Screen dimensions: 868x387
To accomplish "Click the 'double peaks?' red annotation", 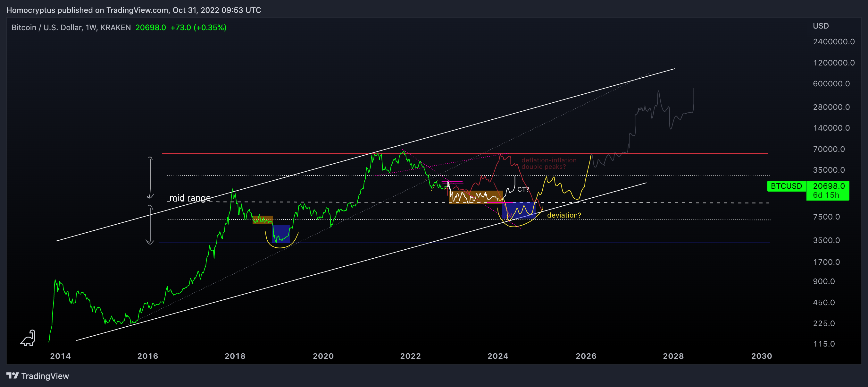I will 544,167.
